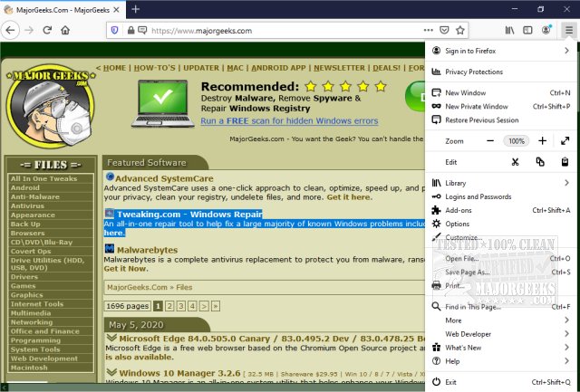Click the Paste icon in Edit row

tap(565, 162)
